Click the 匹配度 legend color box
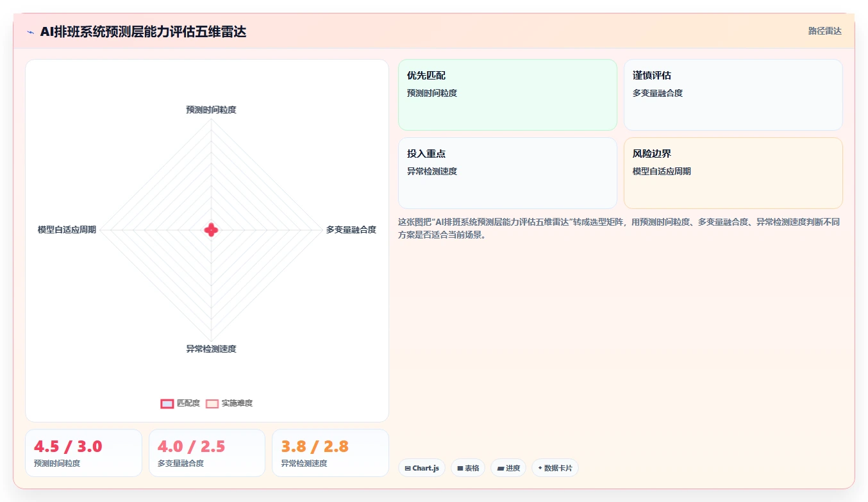 pos(167,403)
